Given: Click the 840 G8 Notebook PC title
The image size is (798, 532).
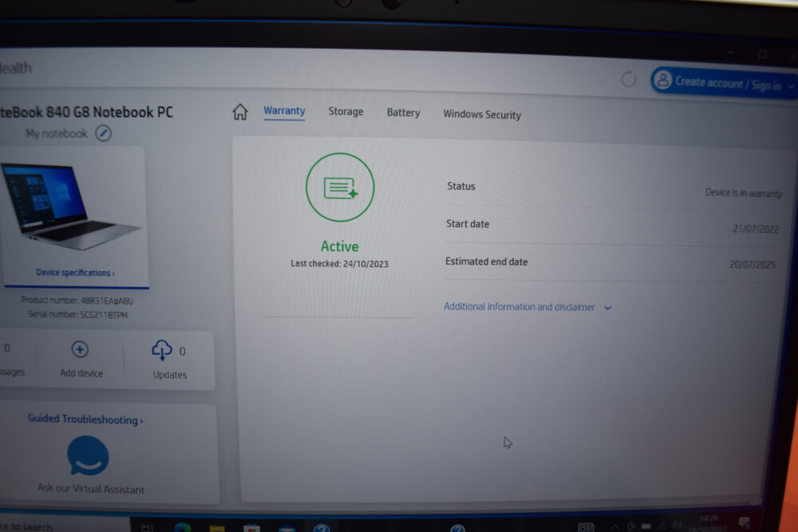Looking at the screenshot, I should tap(86, 112).
